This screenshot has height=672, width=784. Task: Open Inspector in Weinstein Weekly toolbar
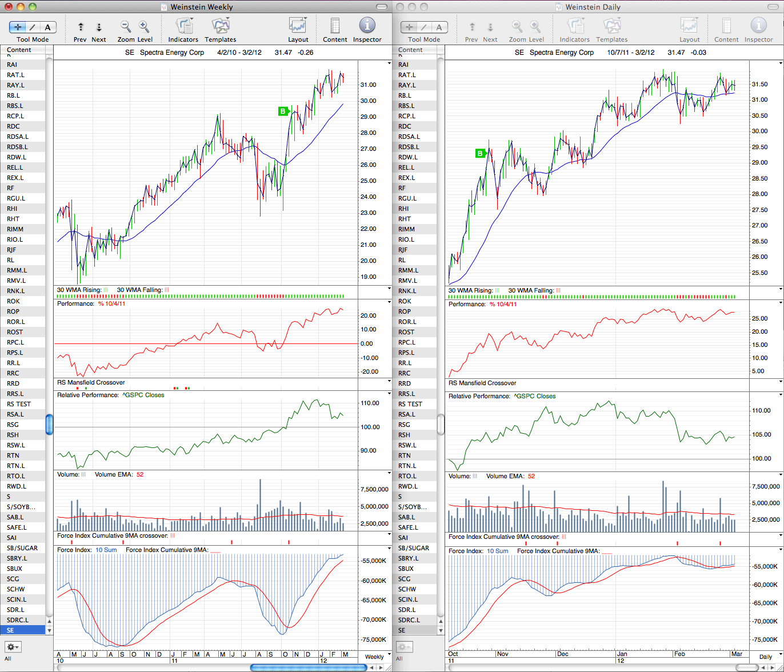coord(367,26)
